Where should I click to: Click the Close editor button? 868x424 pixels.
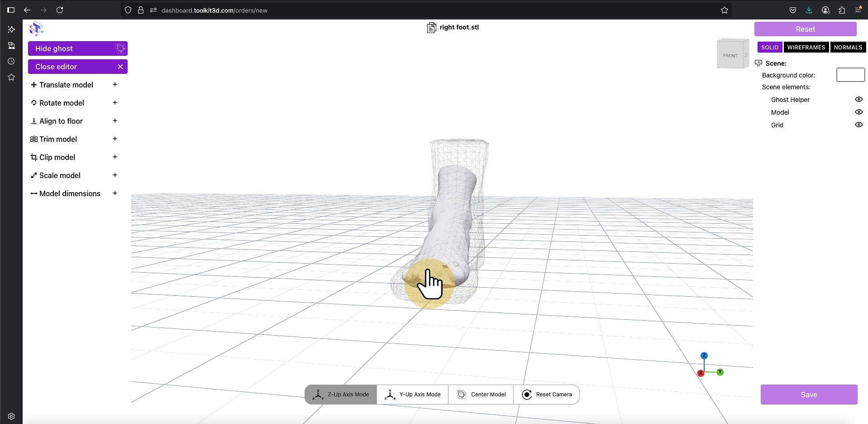78,67
